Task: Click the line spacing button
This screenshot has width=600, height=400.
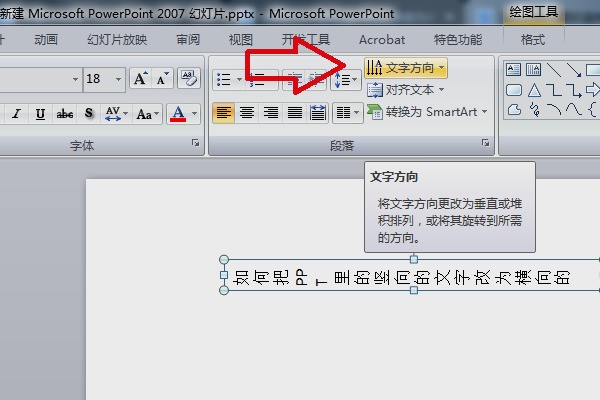Action: click(346, 80)
